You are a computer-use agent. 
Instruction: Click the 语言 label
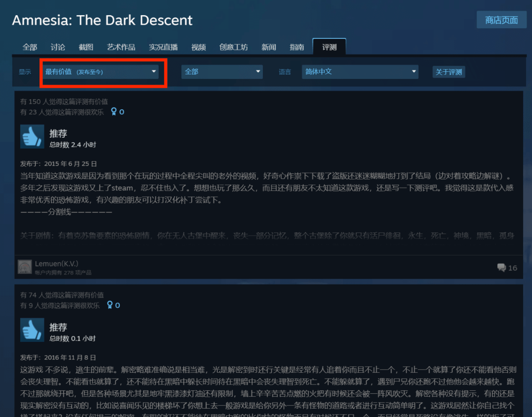click(285, 72)
